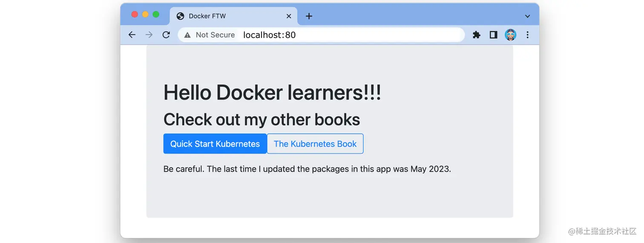Screen dimensions: 644x243
Task: Expand the tab search chevron
Action: [527, 16]
